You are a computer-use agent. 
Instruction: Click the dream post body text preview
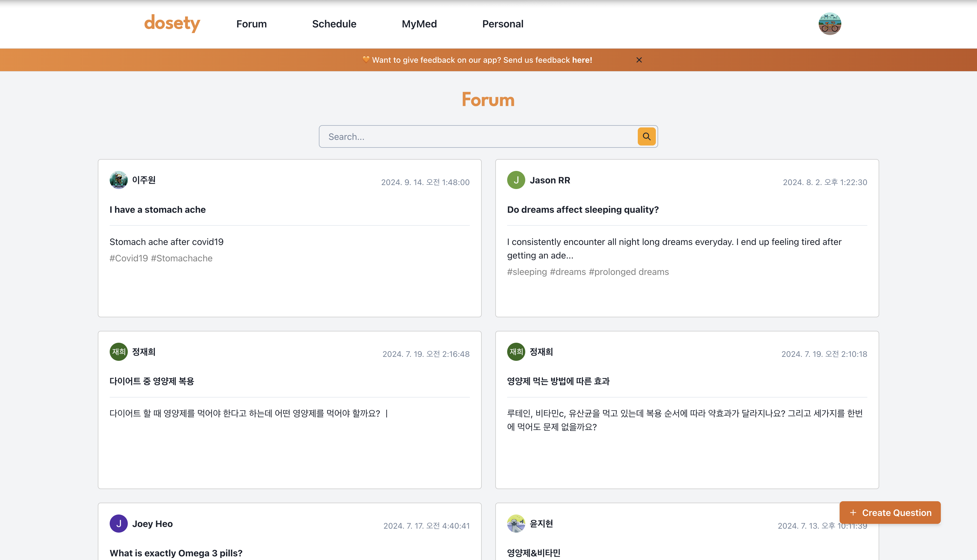674,249
